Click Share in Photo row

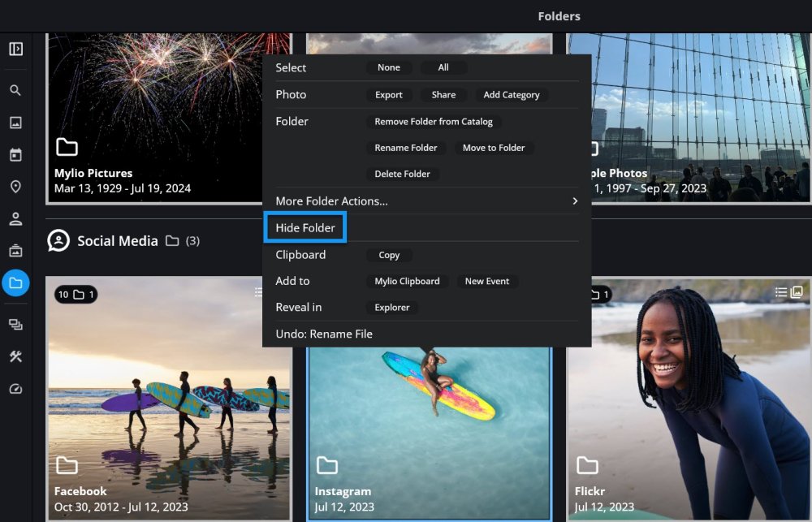[x=444, y=95]
